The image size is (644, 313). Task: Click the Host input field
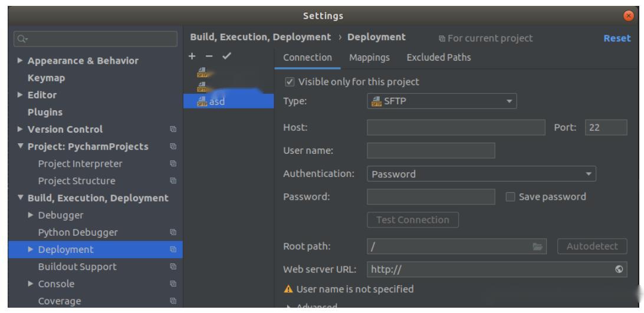455,127
